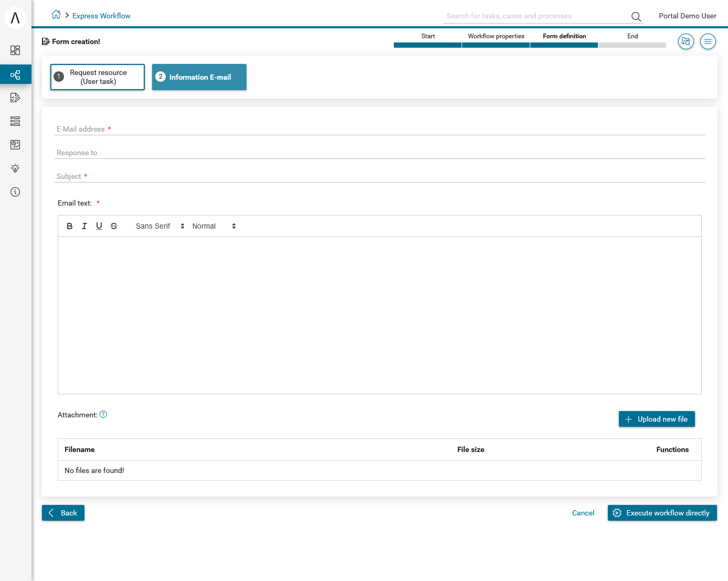728x581 pixels.
Task: Open the dashboard icon in sidebar
Action: click(15, 50)
